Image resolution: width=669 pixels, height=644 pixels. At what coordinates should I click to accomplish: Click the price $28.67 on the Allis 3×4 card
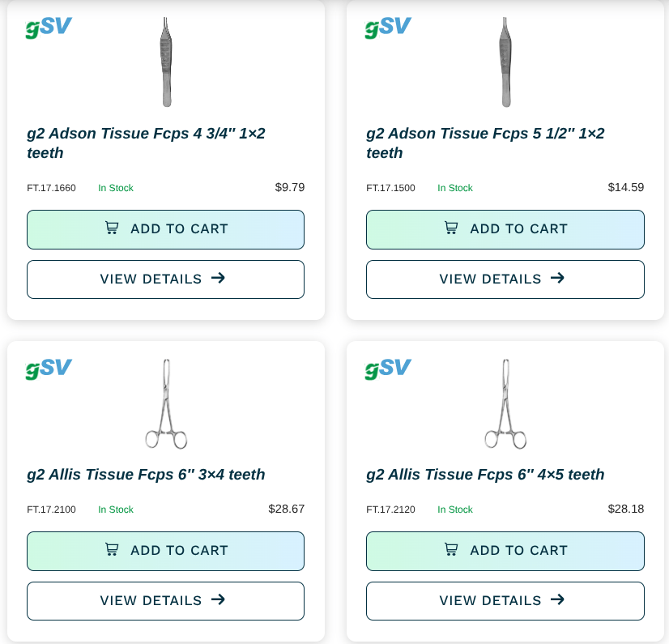[287, 509]
